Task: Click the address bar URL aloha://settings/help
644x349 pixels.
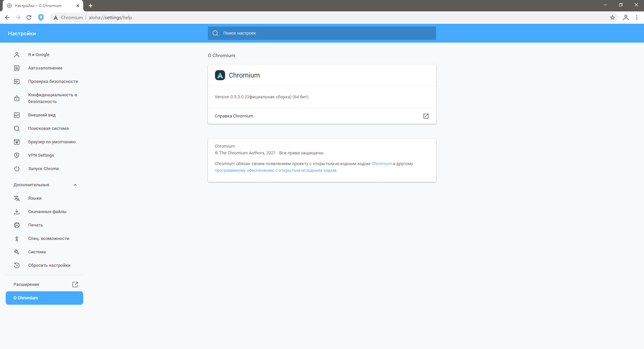Action: 110,17
